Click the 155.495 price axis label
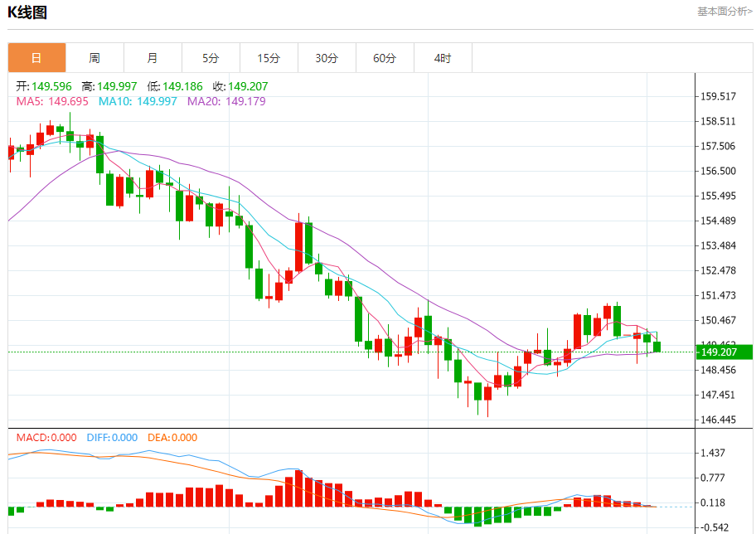The width and height of the screenshot is (756, 534). (718, 196)
